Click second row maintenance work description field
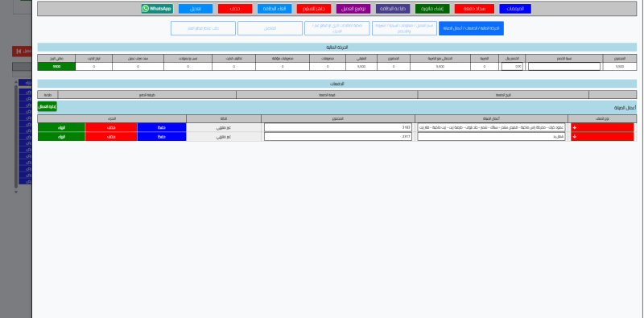644x318 pixels. (491, 136)
